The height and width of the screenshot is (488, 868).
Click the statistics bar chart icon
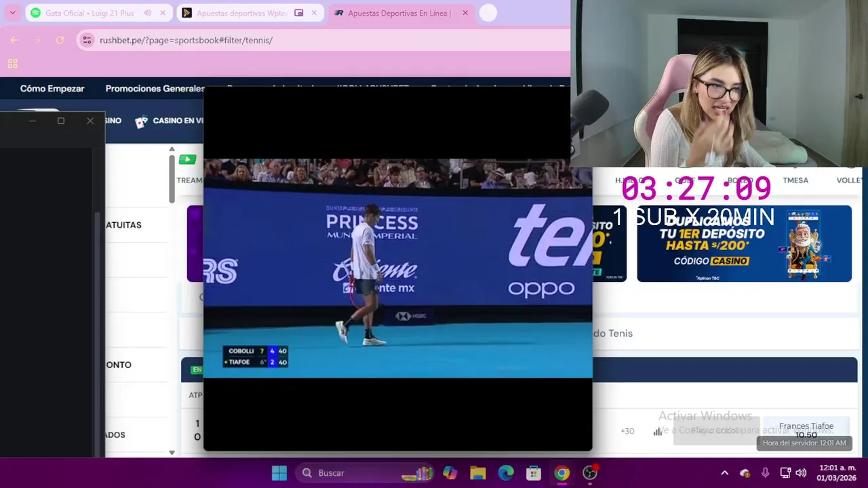pos(658,431)
